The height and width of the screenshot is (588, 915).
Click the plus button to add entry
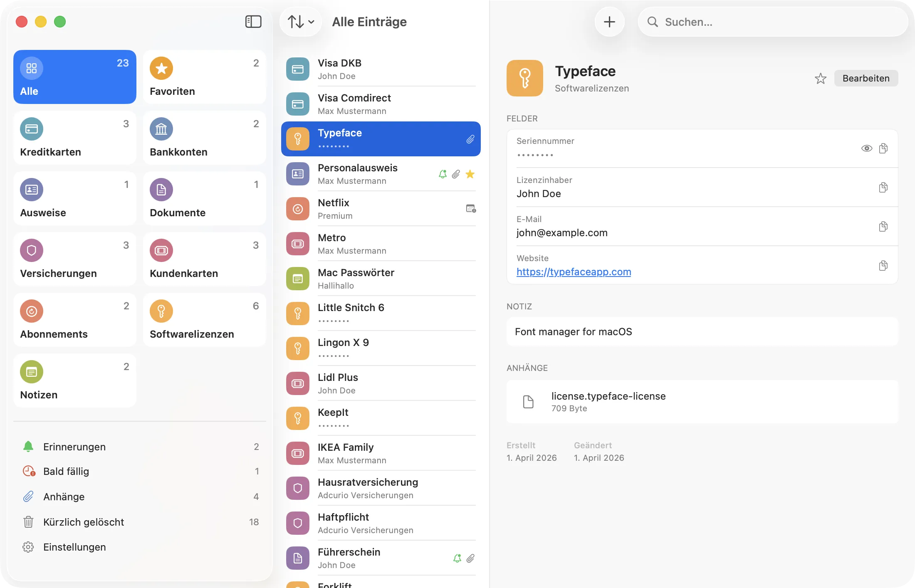coord(609,22)
